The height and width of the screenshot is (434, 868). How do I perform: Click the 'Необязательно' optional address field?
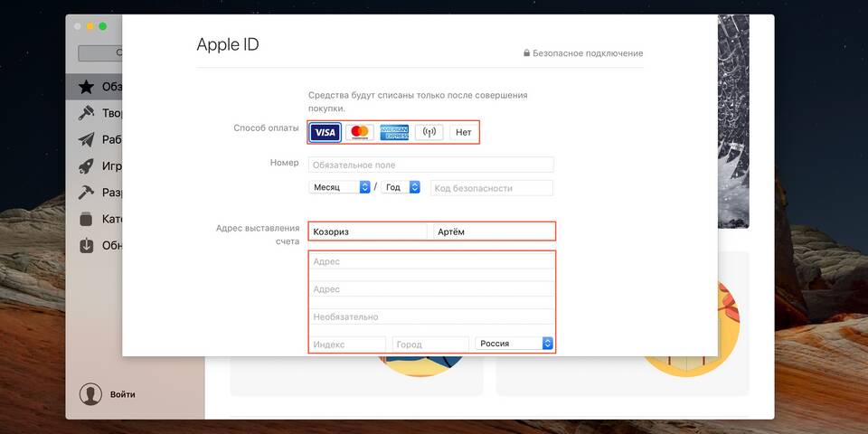pos(432,316)
